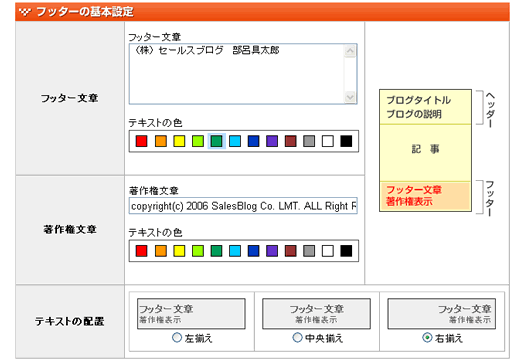Click ブログの説明 in the layout diagram
525x360 pixels.
click(x=414, y=114)
